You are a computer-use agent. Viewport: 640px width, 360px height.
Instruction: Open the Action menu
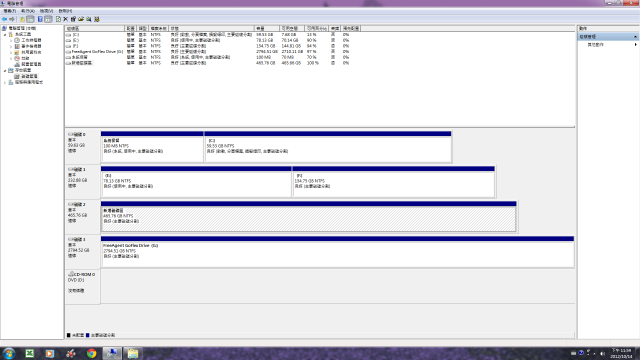28,11
